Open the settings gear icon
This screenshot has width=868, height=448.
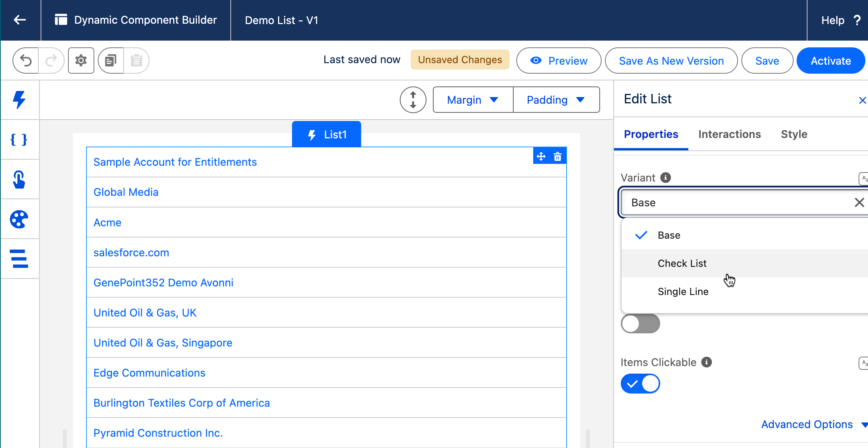pyautogui.click(x=81, y=61)
